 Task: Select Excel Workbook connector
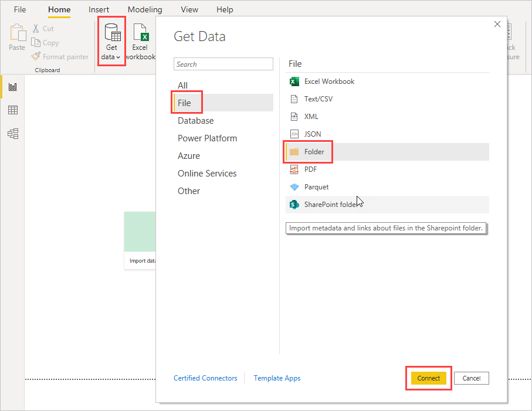point(329,81)
